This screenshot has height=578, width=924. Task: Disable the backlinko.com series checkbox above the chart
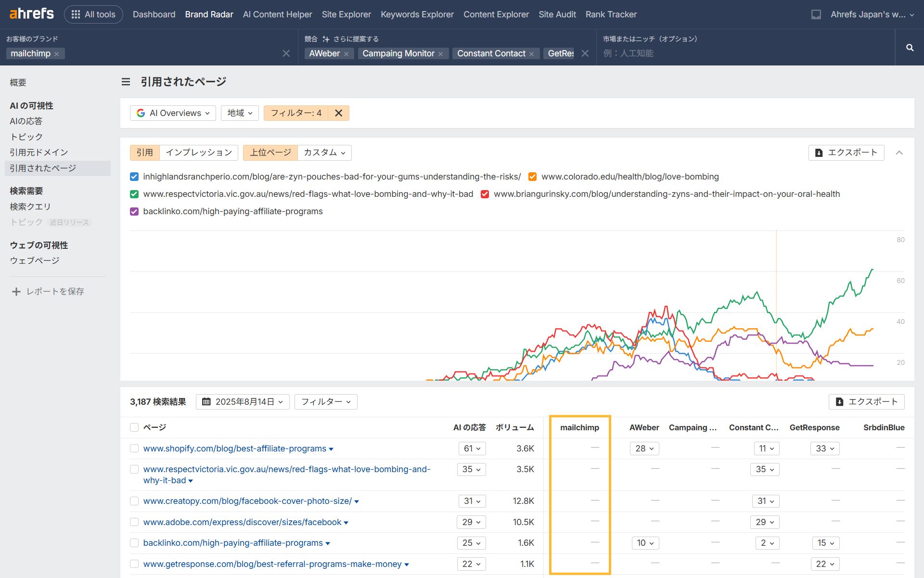point(134,211)
